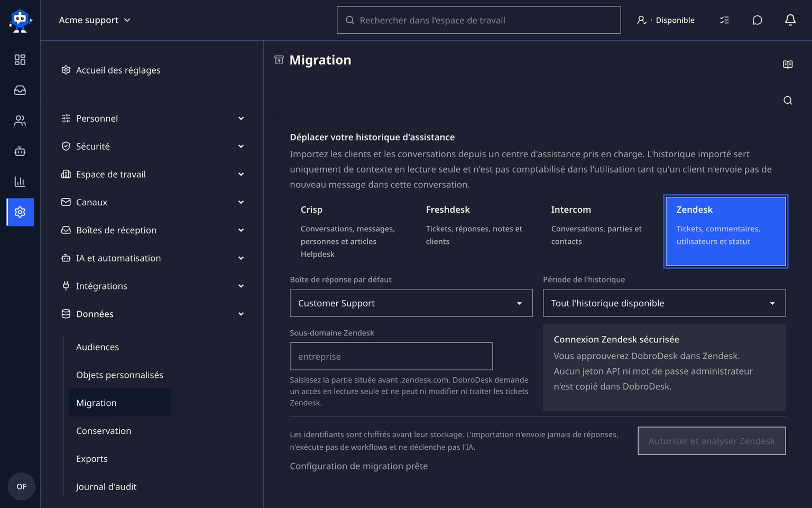The height and width of the screenshot is (508, 812).
Task: Open the Customer Support default inbox dropdown
Action: tap(411, 303)
